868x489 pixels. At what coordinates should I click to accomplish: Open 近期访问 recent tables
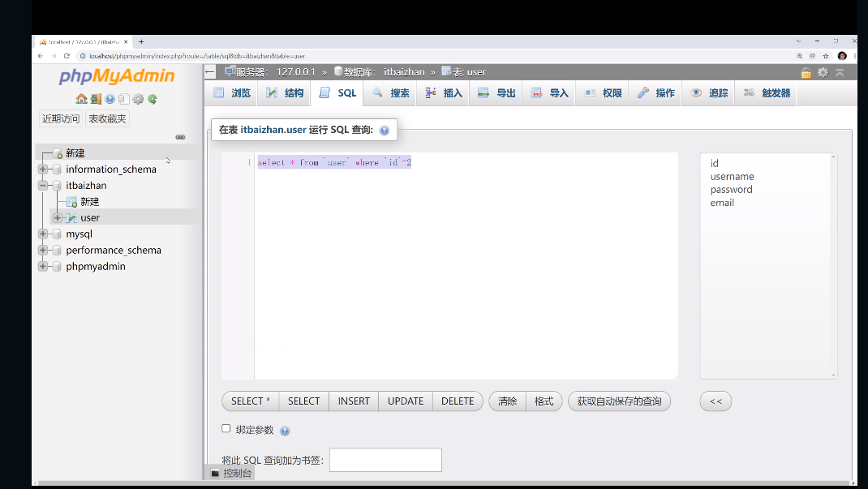pyautogui.click(x=61, y=119)
